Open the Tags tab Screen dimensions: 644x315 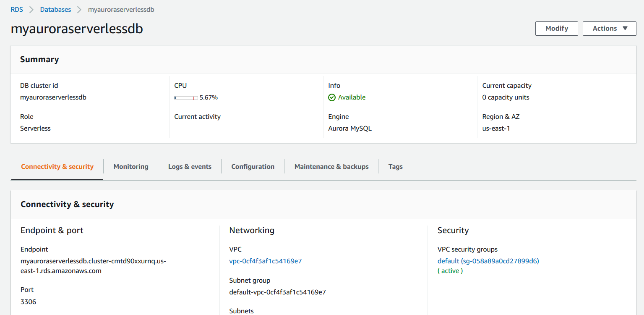[x=395, y=167]
